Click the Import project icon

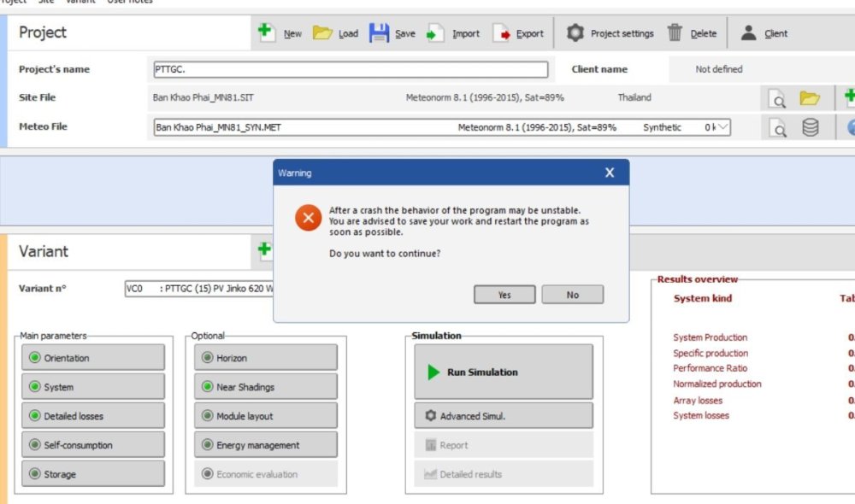(x=435, y=33)
